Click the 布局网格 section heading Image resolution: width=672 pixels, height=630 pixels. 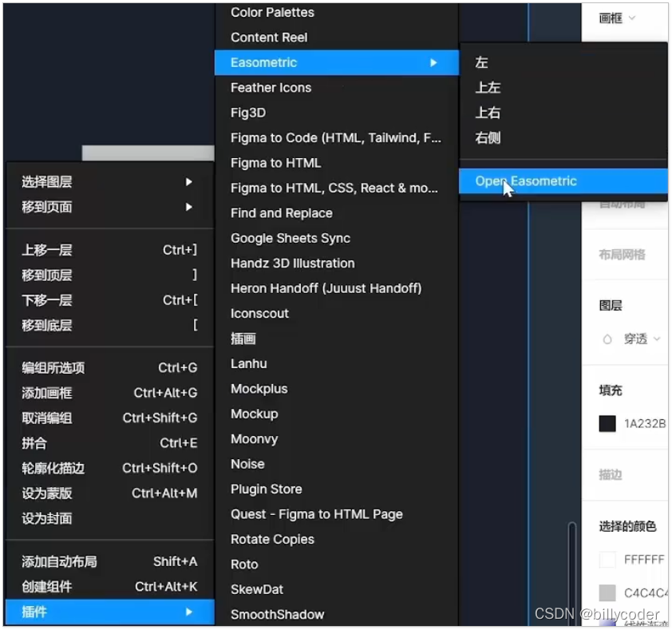(622, 255)
